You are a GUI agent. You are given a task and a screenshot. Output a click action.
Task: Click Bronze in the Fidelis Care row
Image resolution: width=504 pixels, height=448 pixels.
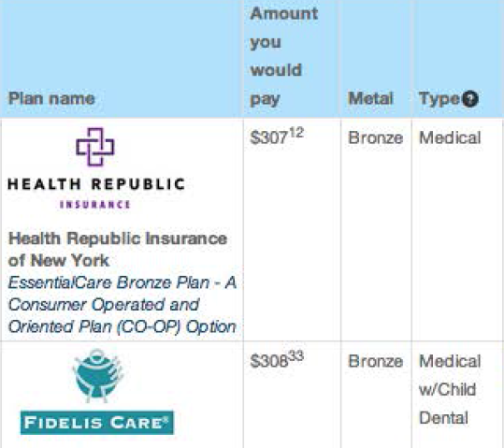click(x=376, y=361)
